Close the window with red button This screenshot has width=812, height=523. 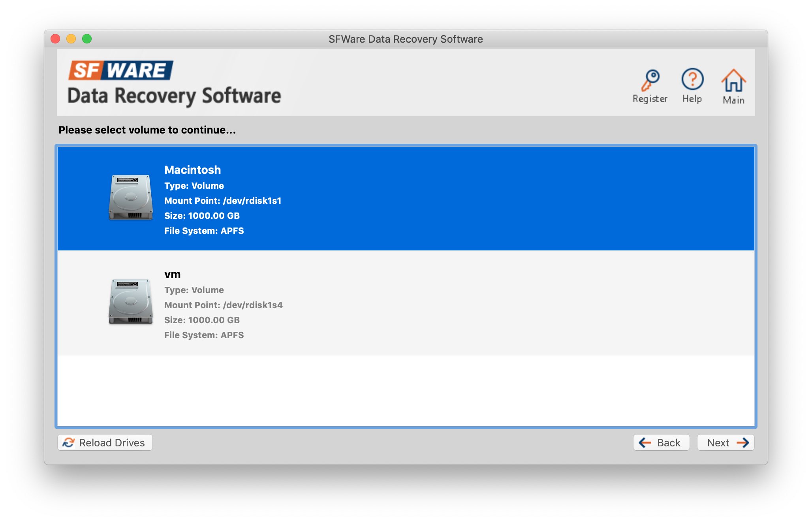pyautogui.click(x=55, y=39)
